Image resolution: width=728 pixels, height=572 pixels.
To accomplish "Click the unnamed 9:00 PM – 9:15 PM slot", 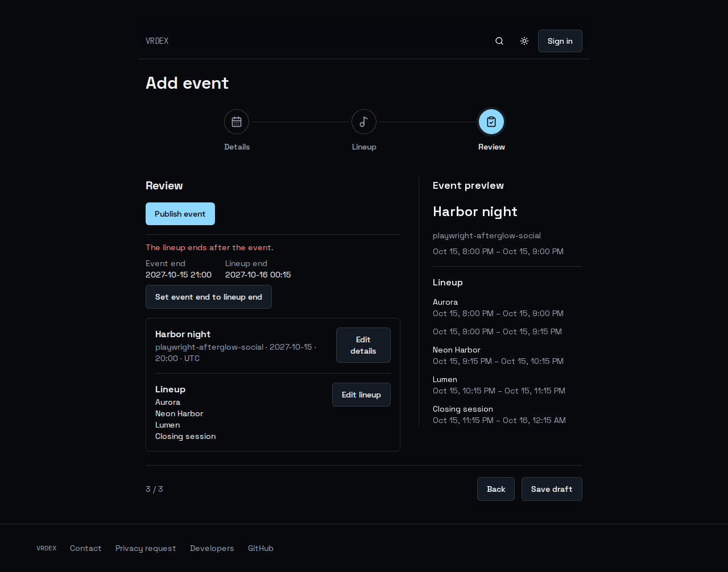I will [x=497, y=331].
